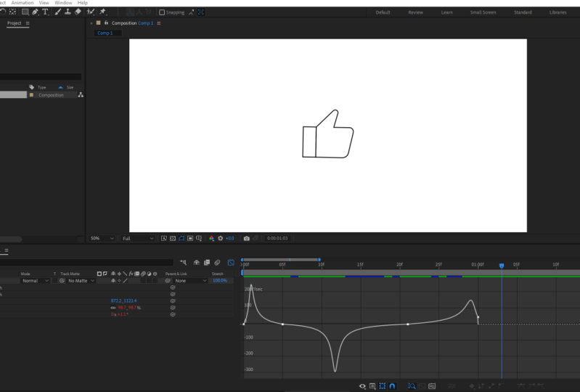Image resolution: width=580 pixels, height=392 pixels.
Task: Toggle hide shy layers switch
Action: [x=197, y=262]
